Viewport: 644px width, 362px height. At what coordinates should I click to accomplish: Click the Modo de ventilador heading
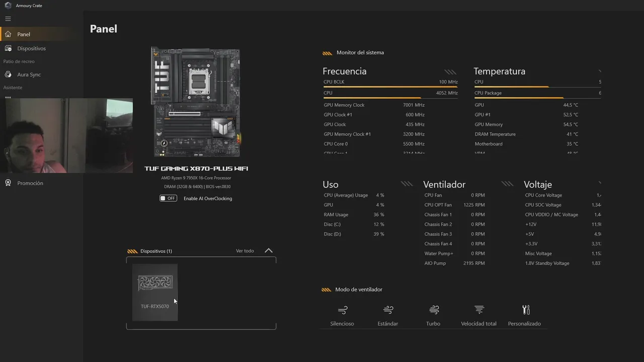pyautogui.click(x=359, y=290)
